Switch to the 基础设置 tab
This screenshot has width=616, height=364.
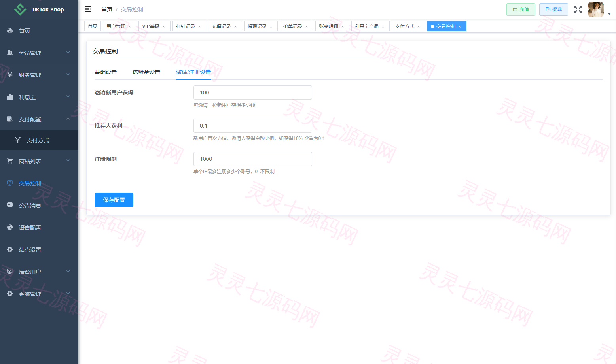click(x=106, y=72)
